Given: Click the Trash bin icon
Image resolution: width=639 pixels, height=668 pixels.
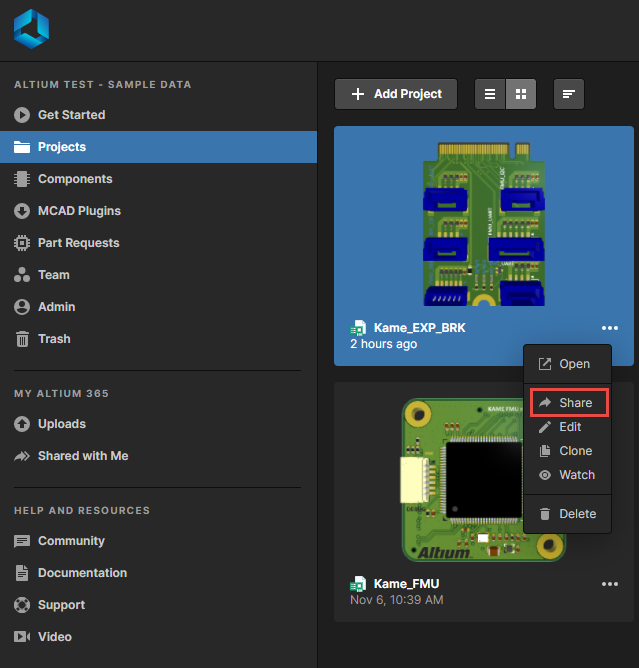Looking at the screenshot, I should point(22,339).
